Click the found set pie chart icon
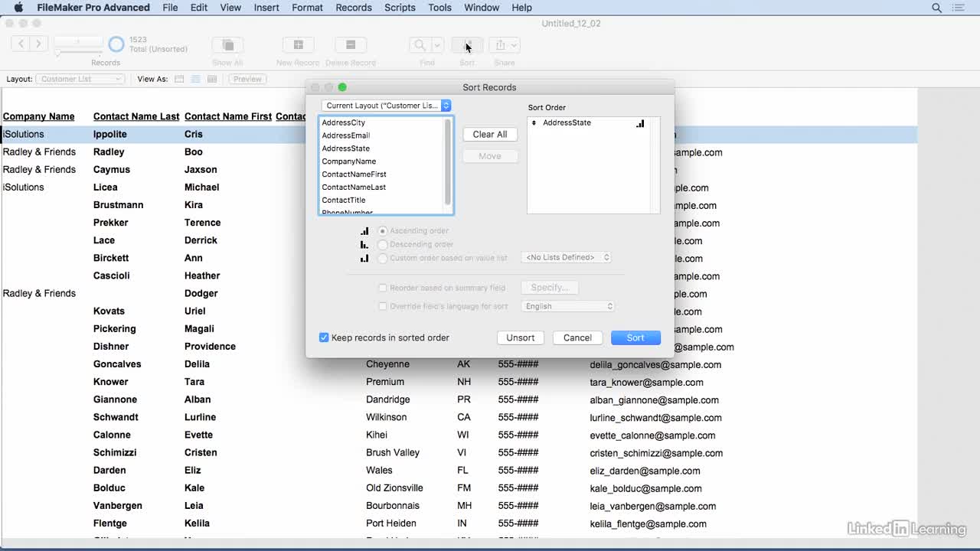The width and height of the screenshot is (980, 551). tap(116, 44)
